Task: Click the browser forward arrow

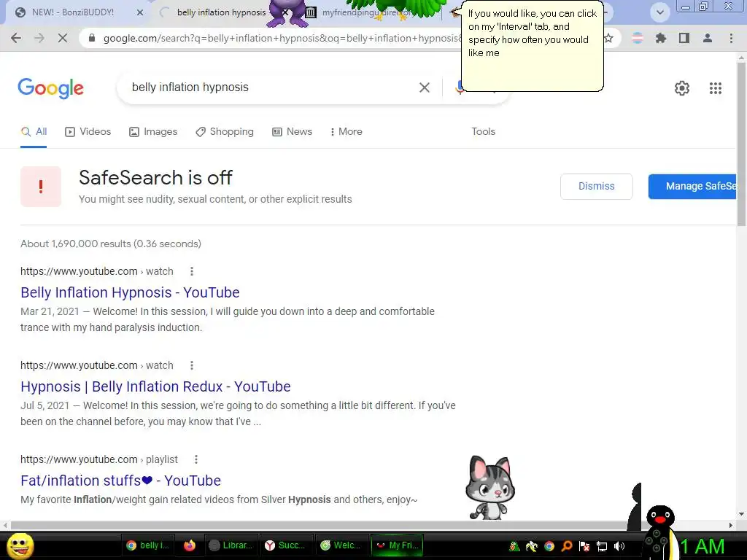Action: pyautogui.click(x=39, y=38)
